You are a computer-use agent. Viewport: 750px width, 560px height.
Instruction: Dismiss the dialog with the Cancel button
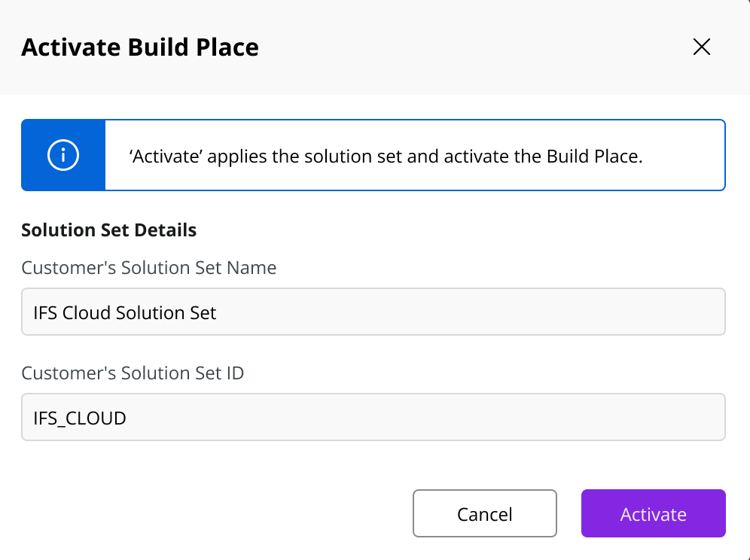pyautogui.click(x=484, y=513)
